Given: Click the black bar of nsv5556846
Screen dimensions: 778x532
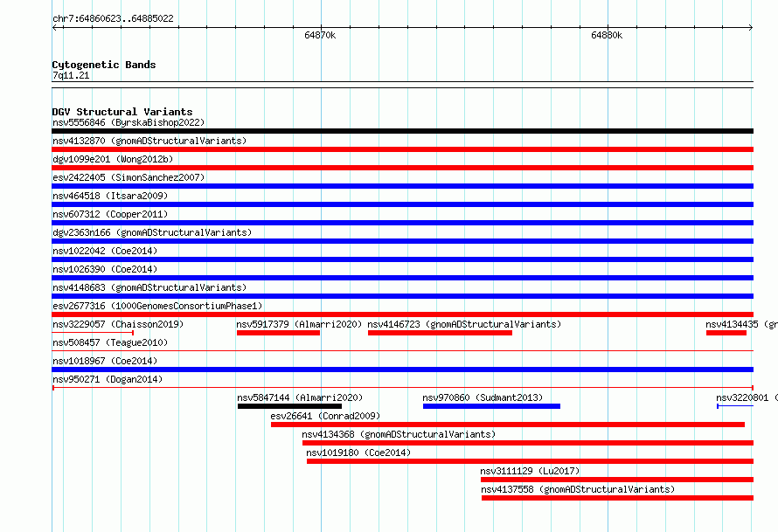Looking at the screenshot, I should (402, 131).
